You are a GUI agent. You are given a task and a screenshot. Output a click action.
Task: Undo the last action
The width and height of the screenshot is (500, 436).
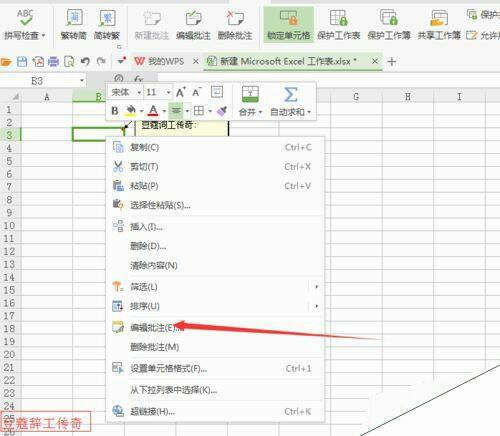point(85,62)
